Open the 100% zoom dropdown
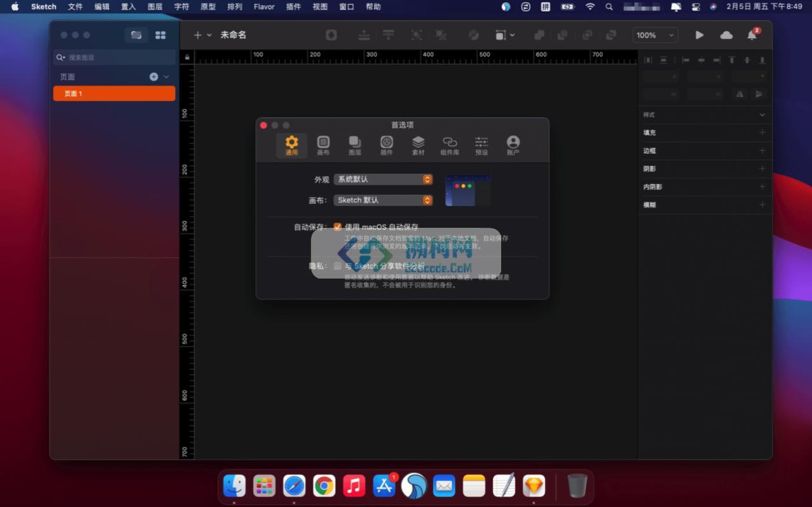Screen dimensions: 812x507 click(x=655, y=35)
